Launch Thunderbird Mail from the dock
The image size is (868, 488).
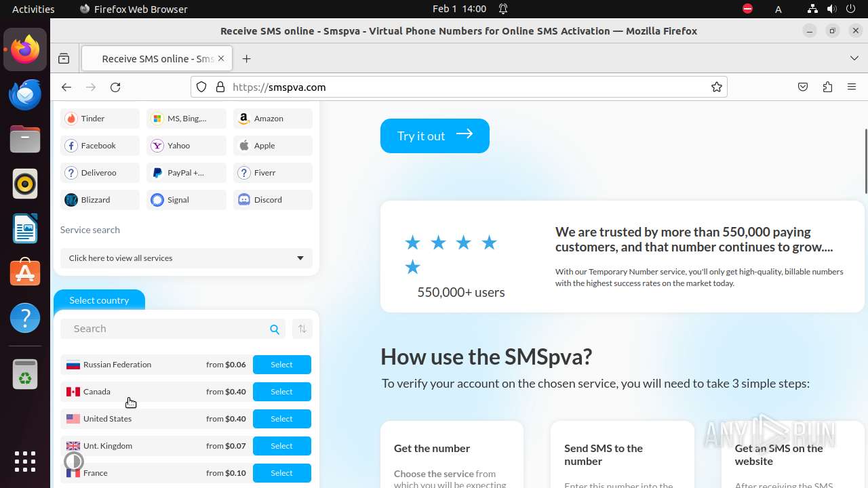[25, 94]
